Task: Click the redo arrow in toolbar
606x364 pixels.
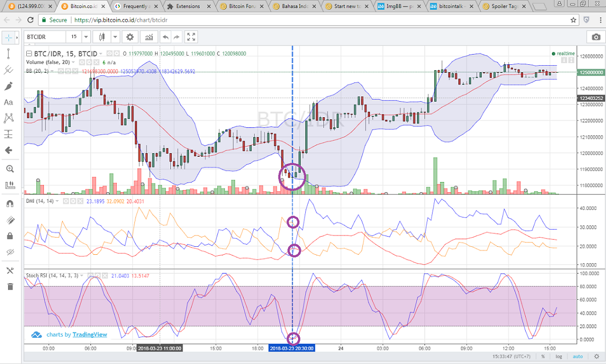Action: pos(176,37)
